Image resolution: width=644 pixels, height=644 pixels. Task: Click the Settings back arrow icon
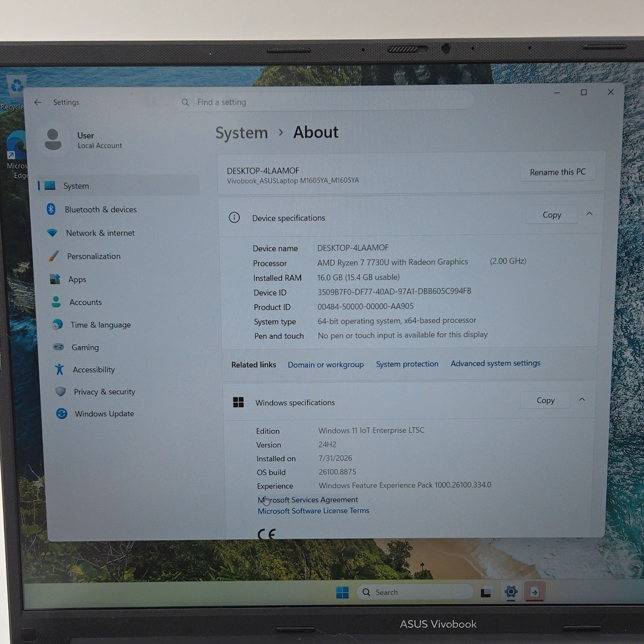[x=38, y=102]
